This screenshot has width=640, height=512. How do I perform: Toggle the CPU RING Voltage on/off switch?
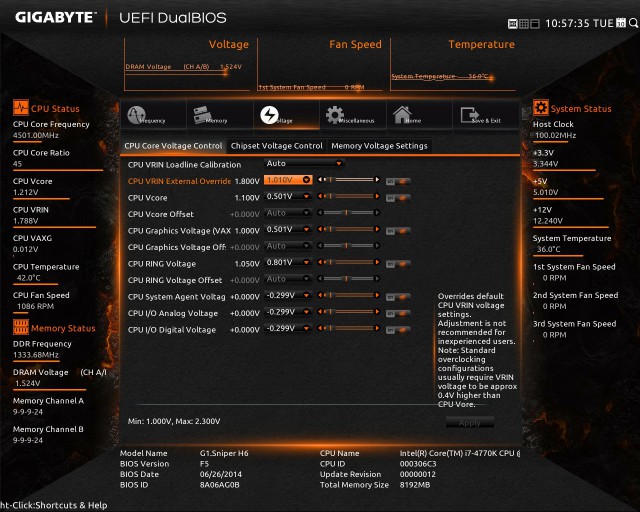(398, 264)
